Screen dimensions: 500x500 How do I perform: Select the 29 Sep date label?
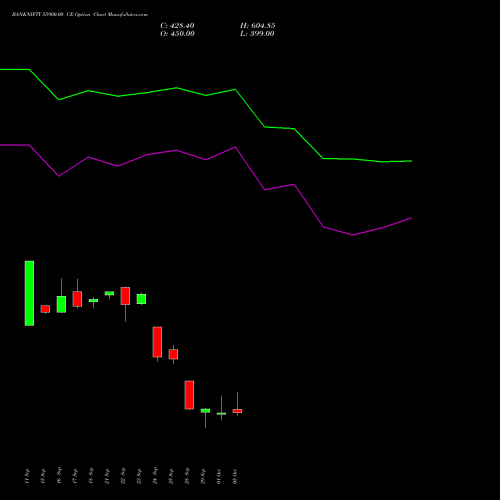coord(203,476)
